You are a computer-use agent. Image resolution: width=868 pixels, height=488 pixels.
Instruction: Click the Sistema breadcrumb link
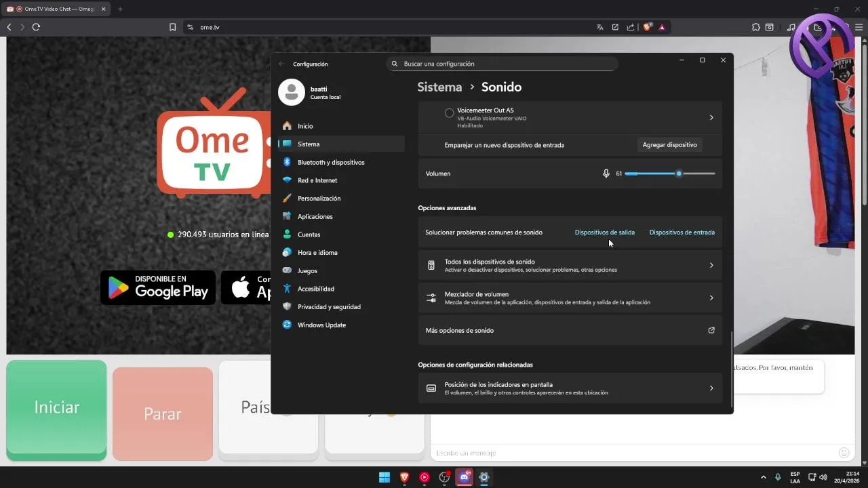tap(439, 87)
